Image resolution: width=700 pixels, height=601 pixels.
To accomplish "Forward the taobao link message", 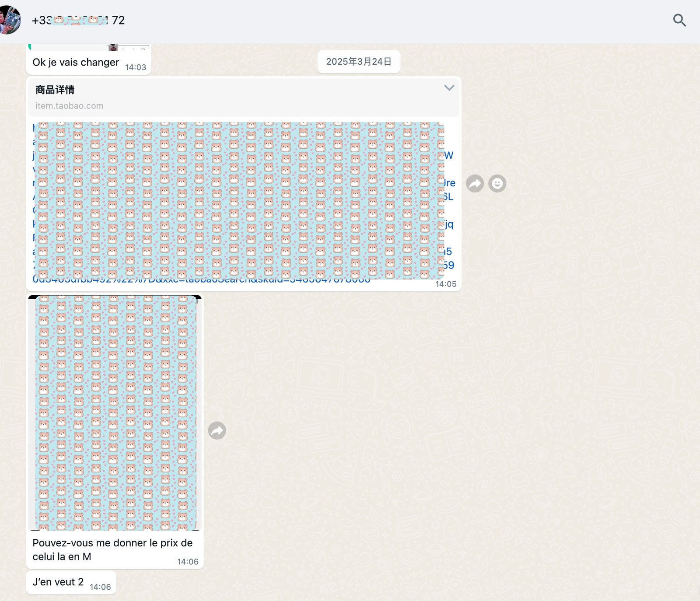I will 475,184.
